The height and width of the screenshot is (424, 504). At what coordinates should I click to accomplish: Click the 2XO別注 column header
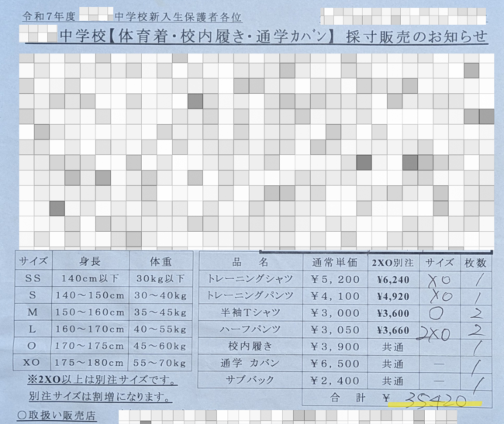392,261
